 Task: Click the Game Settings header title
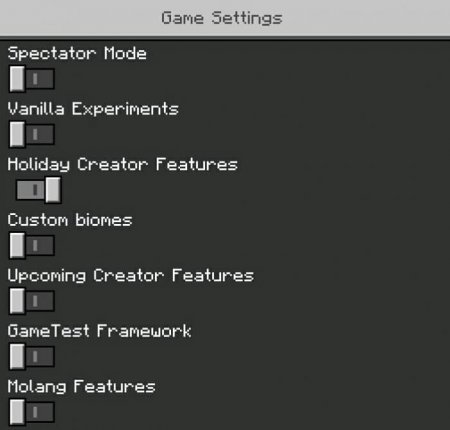click(222, 18)
